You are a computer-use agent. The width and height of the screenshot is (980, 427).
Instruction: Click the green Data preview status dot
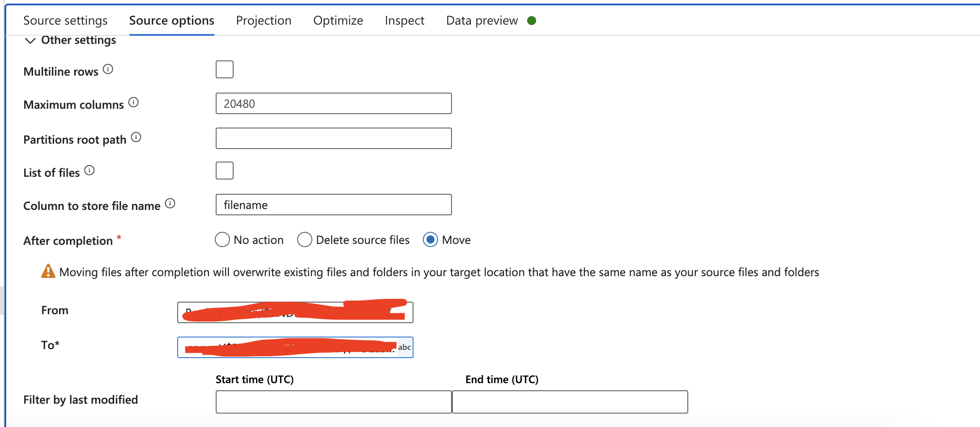[532, 21]
